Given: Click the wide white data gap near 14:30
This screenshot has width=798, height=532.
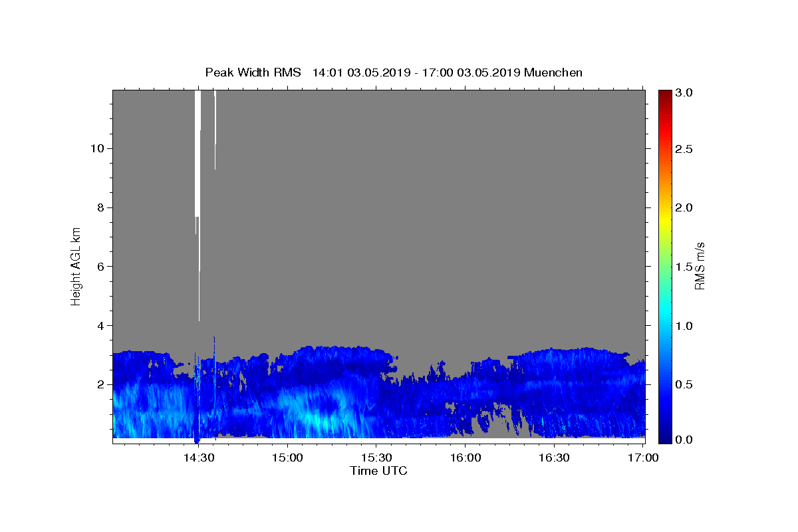Looking at the screenshot, I should coord(198,153).
